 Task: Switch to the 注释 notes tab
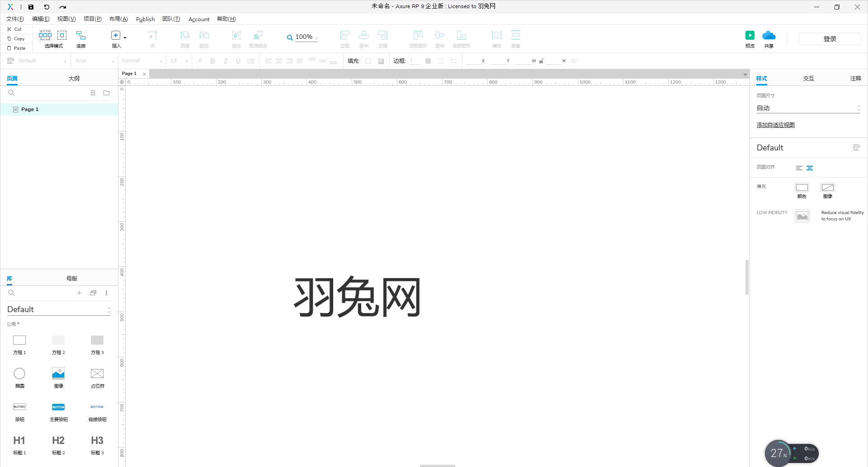coord(855,79)
